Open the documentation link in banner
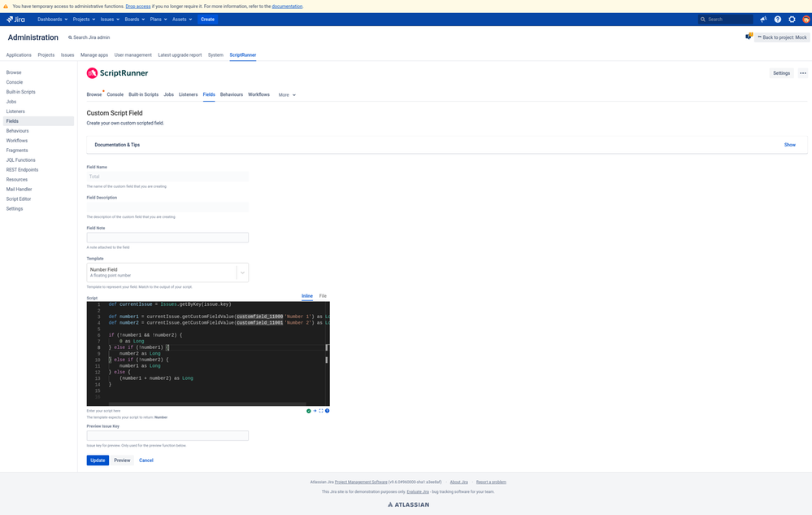 click(x=287, y=7)
